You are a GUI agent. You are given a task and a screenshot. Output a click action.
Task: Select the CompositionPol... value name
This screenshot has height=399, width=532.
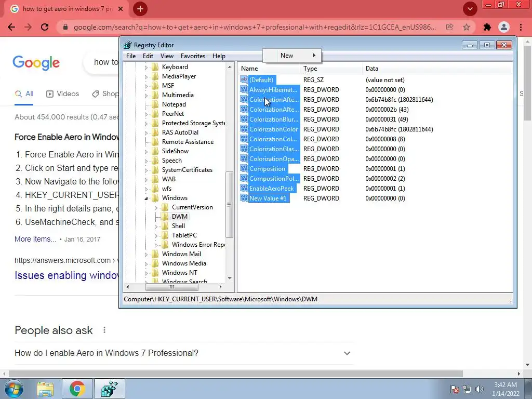274,179
